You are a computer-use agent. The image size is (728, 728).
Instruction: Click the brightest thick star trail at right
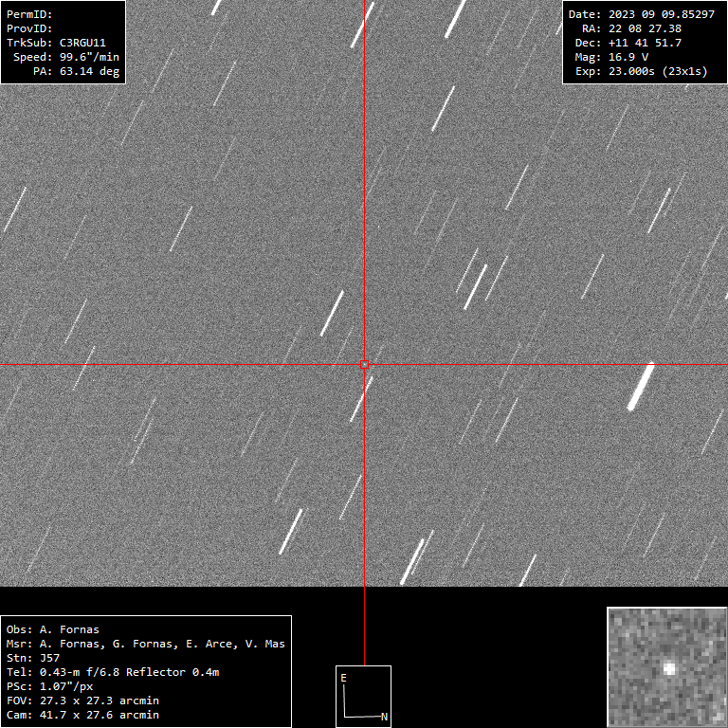642,387
